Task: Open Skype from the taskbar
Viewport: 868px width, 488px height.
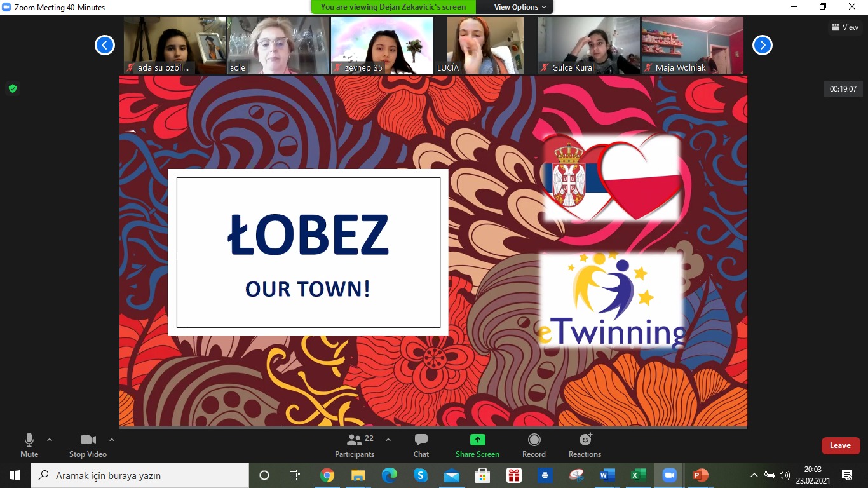Action: 421,475
